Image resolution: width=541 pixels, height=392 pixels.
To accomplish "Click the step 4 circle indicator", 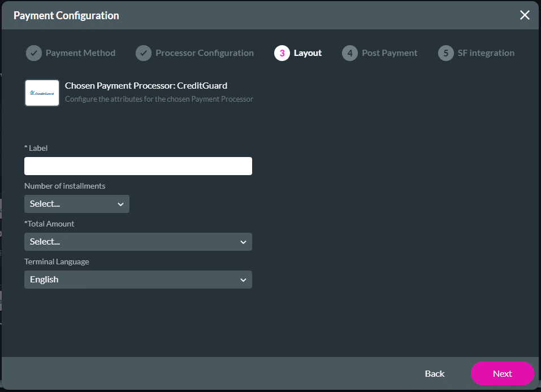I will (349, 53).
